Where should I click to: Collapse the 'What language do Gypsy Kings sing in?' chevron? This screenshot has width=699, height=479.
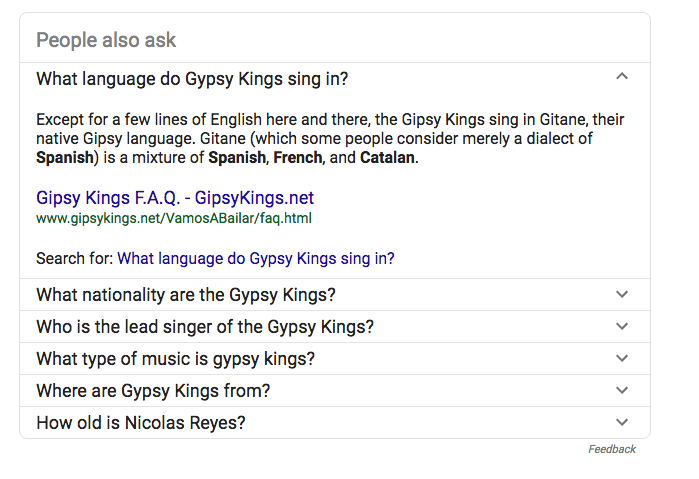coord(622,76)
